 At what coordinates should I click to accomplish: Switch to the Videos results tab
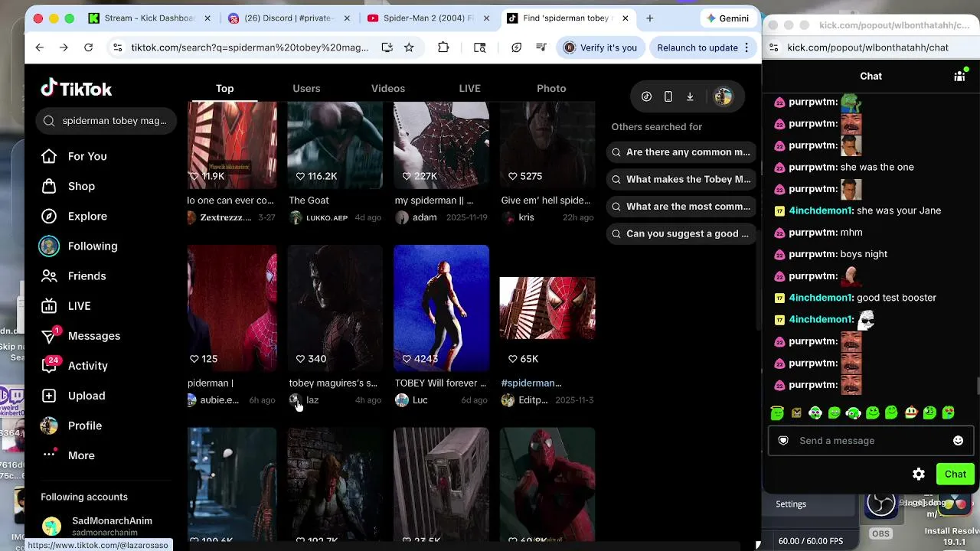point(388,88)
